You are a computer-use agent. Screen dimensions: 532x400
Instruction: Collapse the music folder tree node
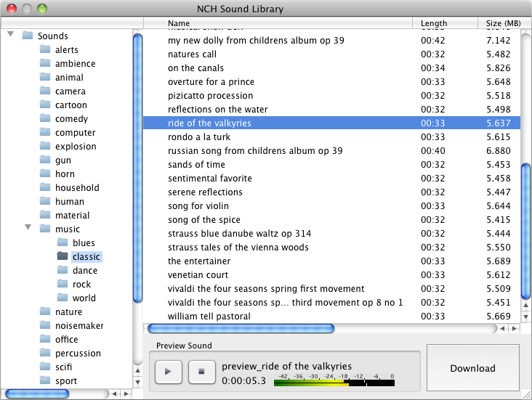coord(28,229)
